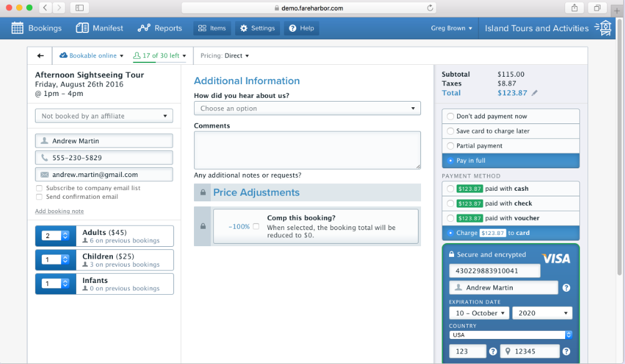Open the Manifest book icon

tap(82, 28)
